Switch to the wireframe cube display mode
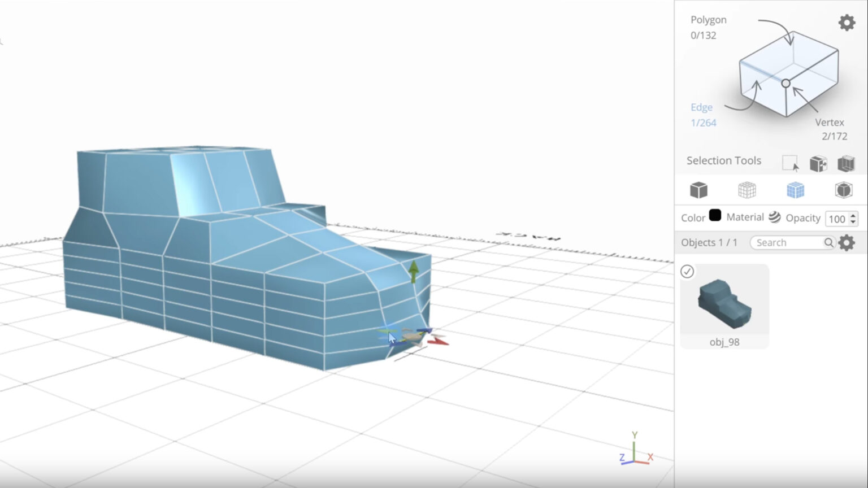868x488 pixels. (x=747, y=190)
